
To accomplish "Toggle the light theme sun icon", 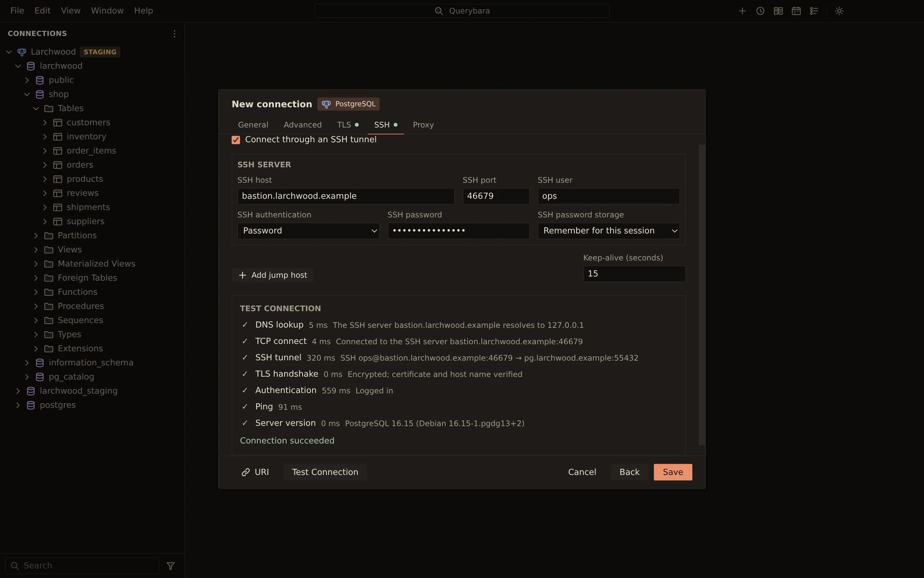I will click(839, 11).
